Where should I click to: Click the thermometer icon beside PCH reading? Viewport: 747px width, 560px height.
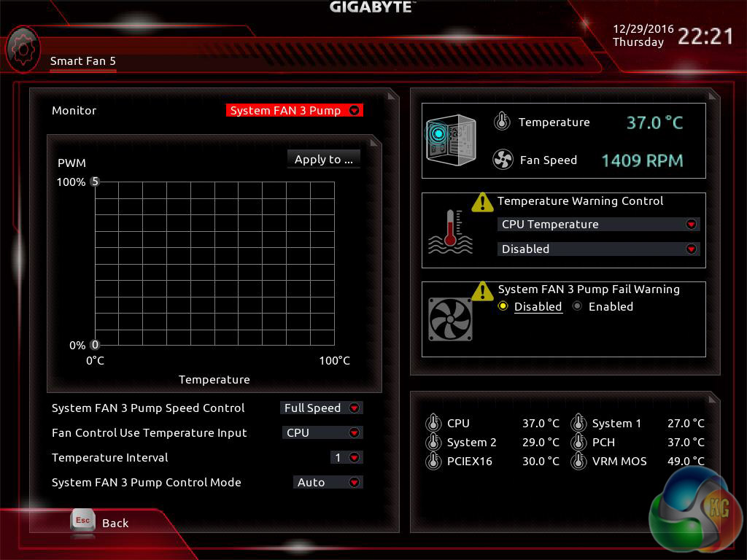pyautogui.click(x=578, y=442)
